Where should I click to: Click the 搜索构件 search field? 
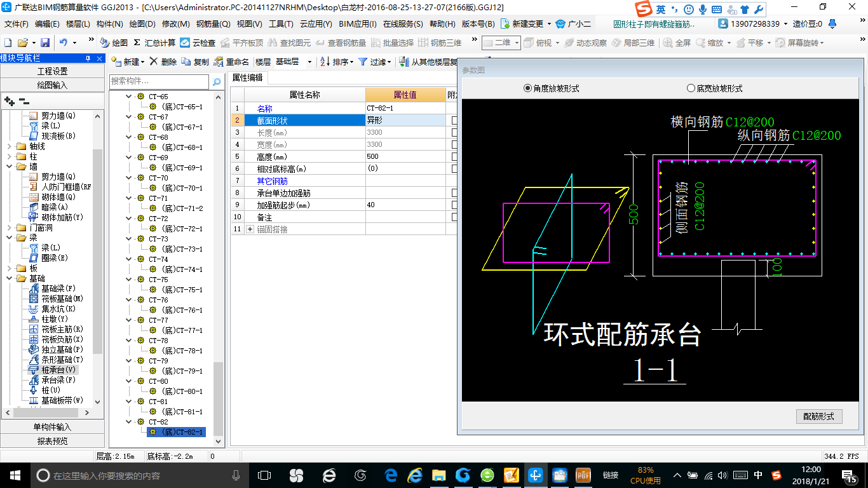(x=159, y=81)
